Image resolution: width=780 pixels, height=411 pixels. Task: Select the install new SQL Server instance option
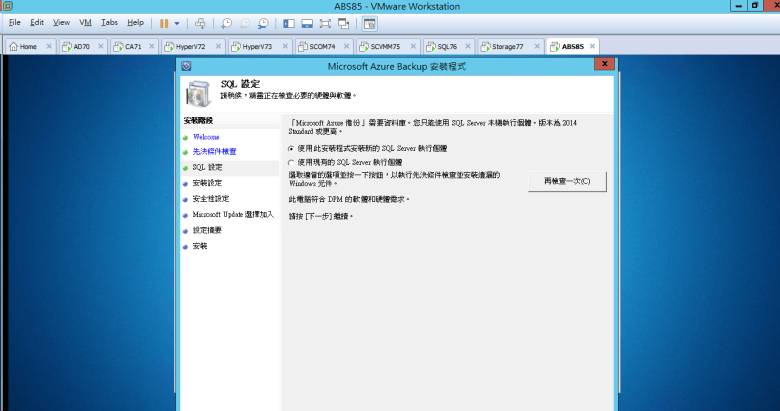(x=291, y=148)
